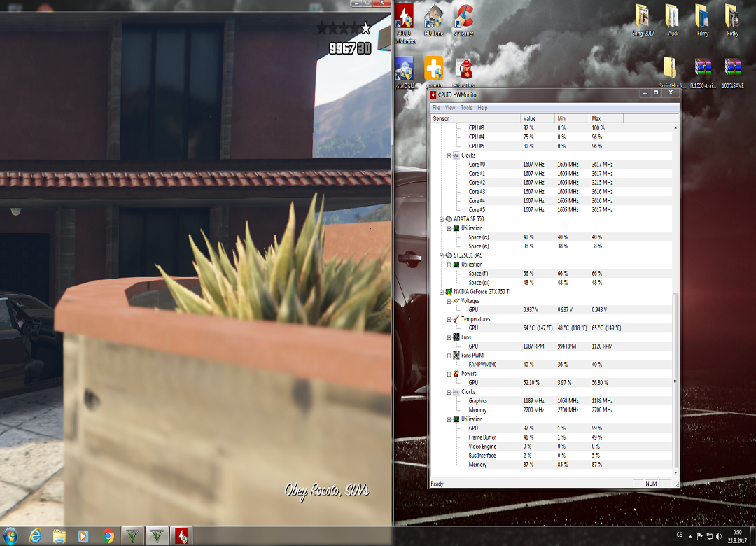
Task: Select the CPUID HWMonitor desktop shortcut
Action: (x=405, y=24)
